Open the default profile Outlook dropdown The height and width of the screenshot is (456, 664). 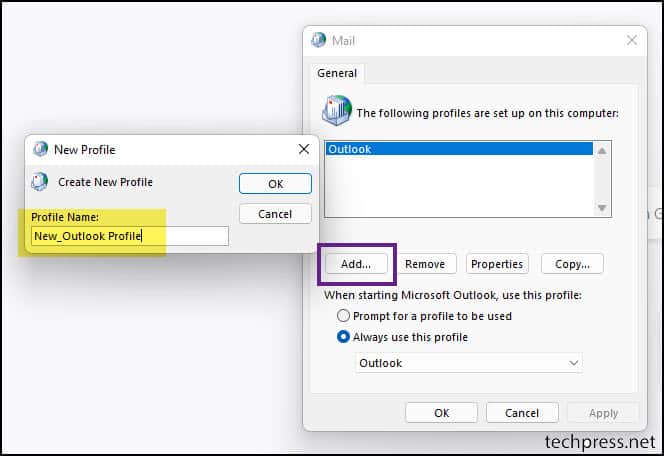point(469,363)
